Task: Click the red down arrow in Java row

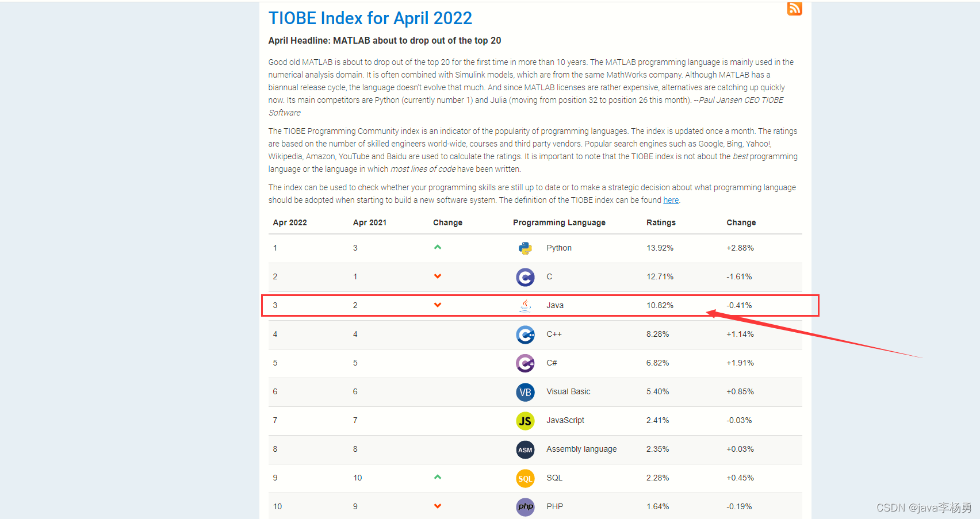Action: point(438,305)
